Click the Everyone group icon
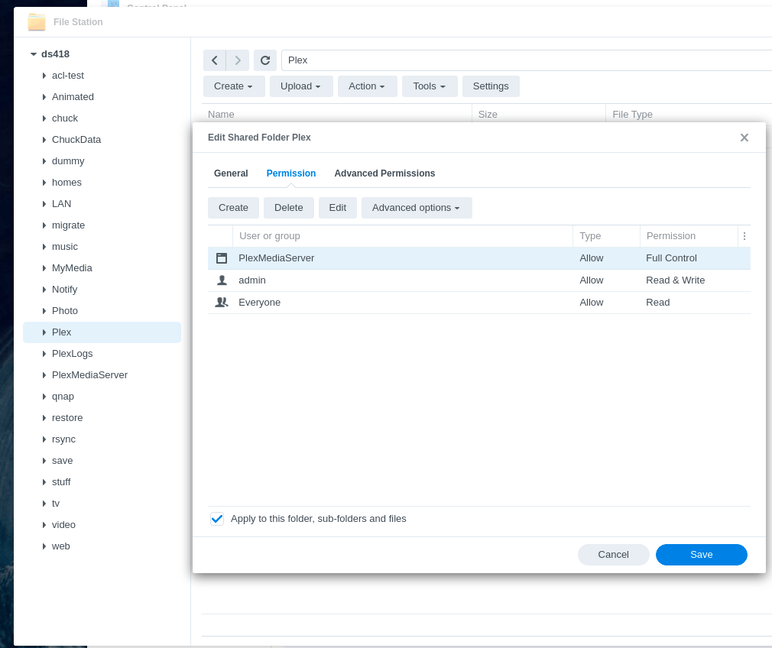The image size is (772, 648). [222, 302]
